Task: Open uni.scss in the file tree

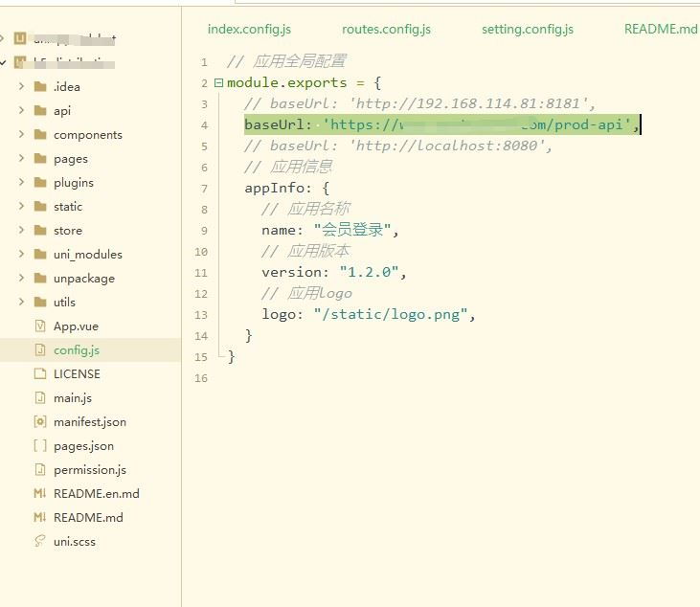Action: [x=75, y=541]
